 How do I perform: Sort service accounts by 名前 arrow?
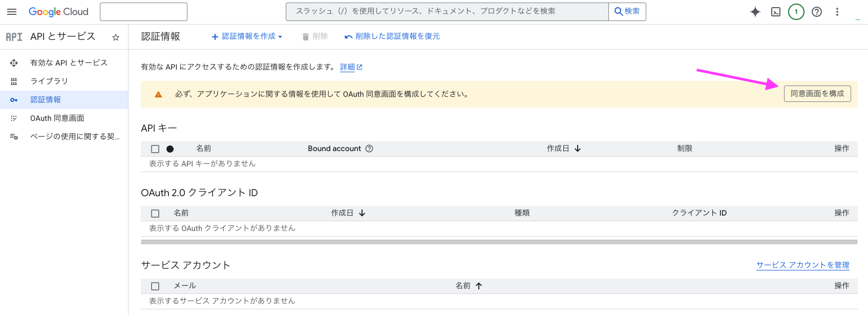tap(479, 286)
